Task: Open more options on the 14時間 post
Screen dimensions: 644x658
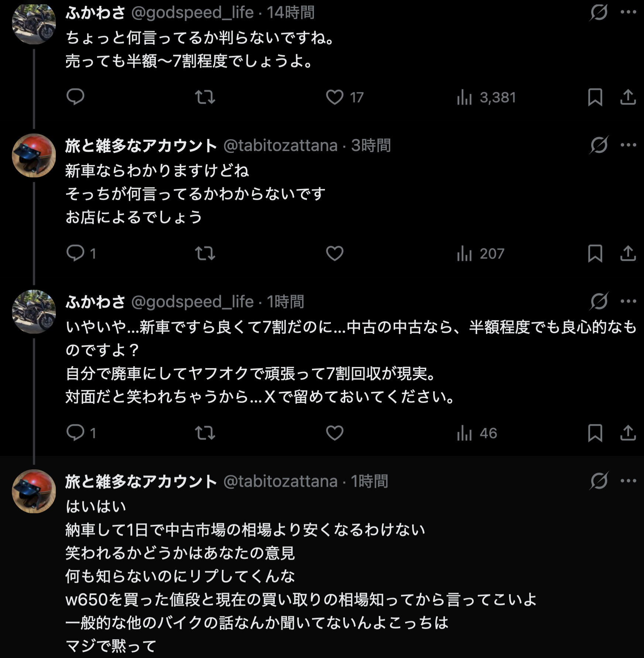Action: tap(628, 13)
